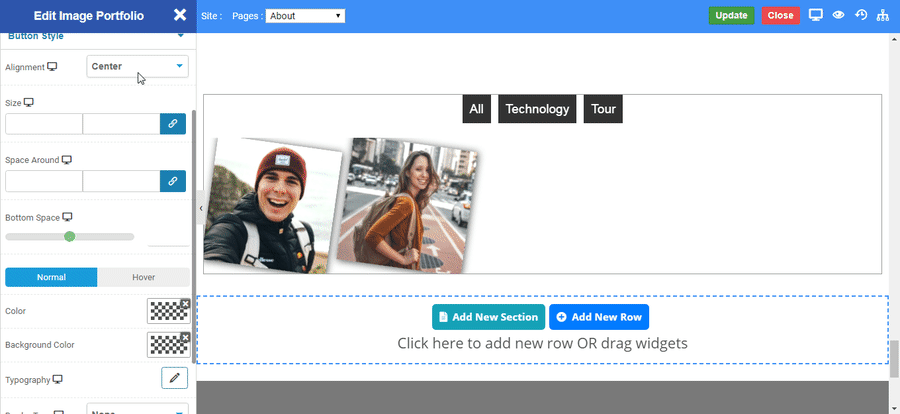Click responsive device icon next to Space Around
Image resolution: width=900 pixels, height=414 pixels.
click(x=67, y=160)
